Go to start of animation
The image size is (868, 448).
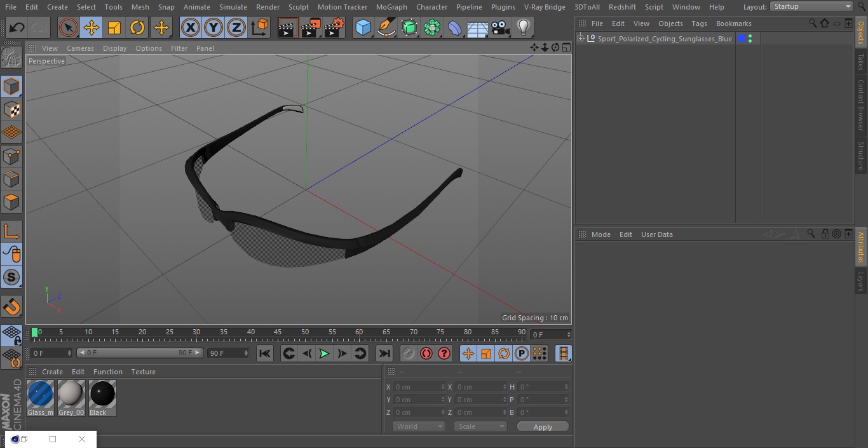pos(265,353)
